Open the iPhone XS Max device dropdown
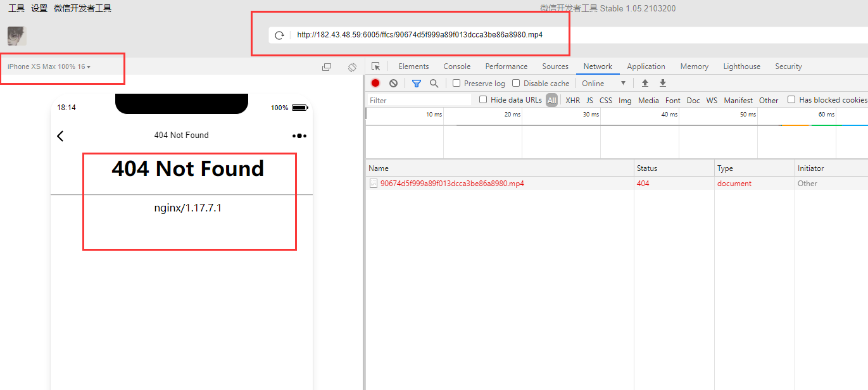The image size is (868, 390). click(x=49, y=66)
